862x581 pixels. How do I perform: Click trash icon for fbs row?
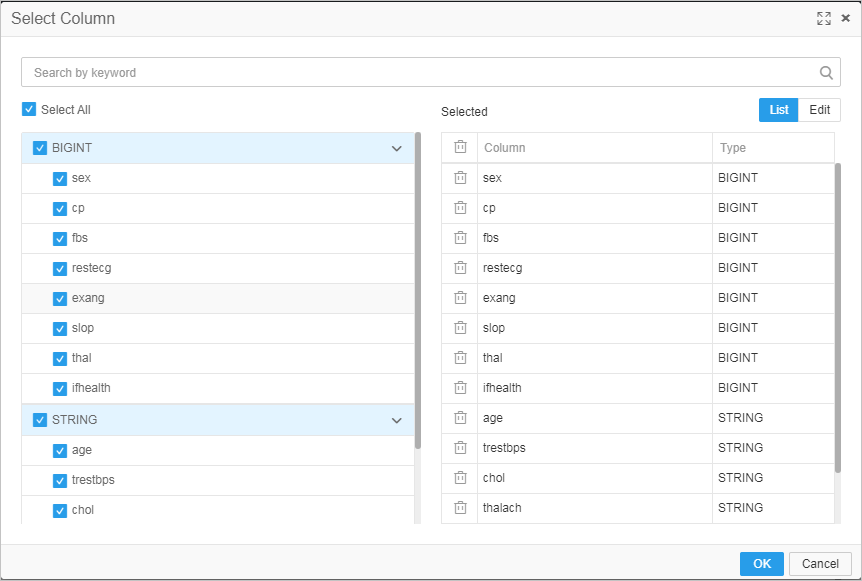[460, 237]
